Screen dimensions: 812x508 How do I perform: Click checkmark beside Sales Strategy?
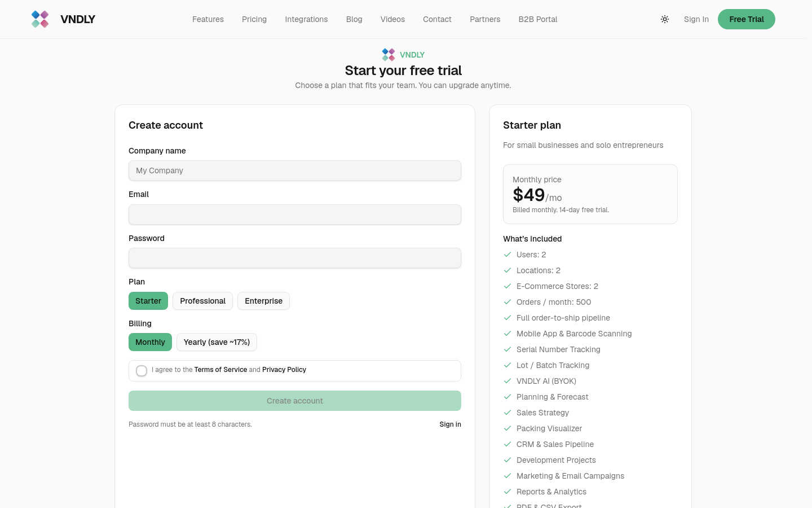coord(507,413)
